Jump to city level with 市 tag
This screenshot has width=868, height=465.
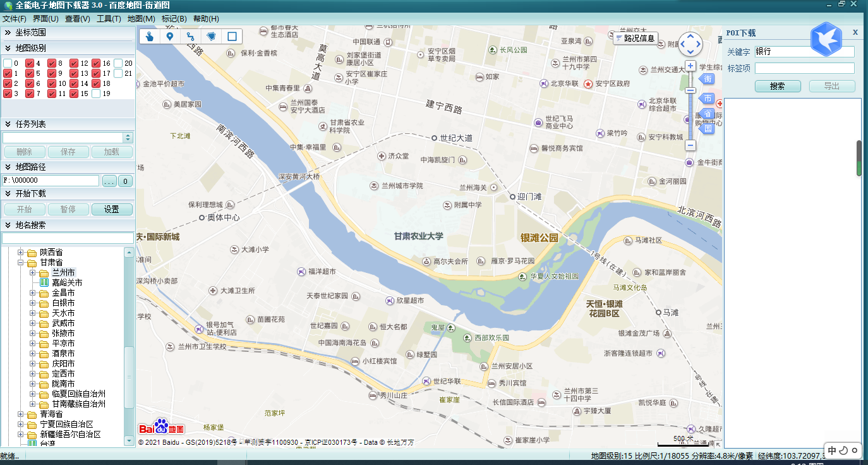coord(707,98)
